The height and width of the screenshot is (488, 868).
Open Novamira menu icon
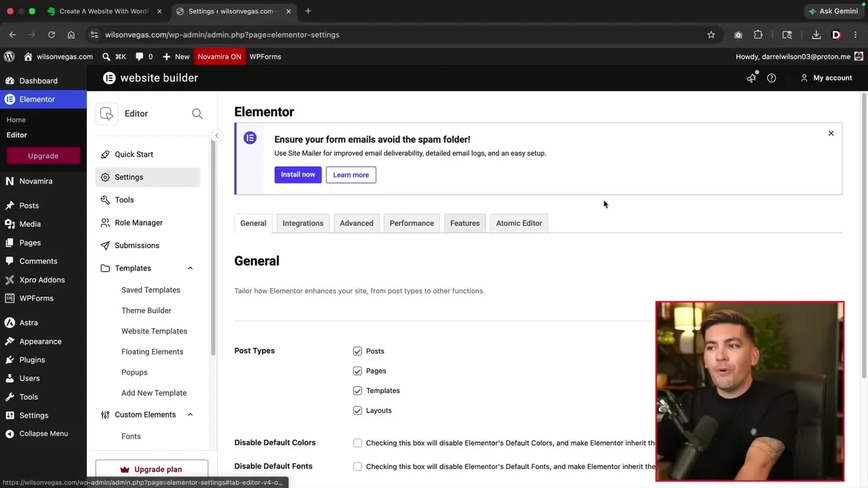(9, 181)
